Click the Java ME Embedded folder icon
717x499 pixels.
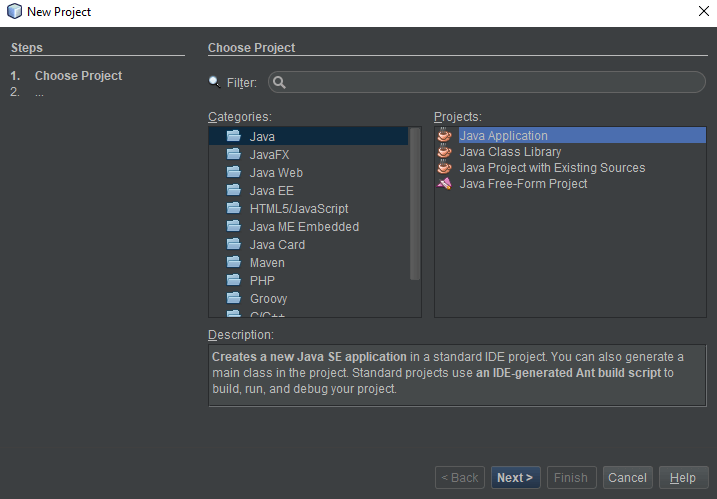coord(234,226)
